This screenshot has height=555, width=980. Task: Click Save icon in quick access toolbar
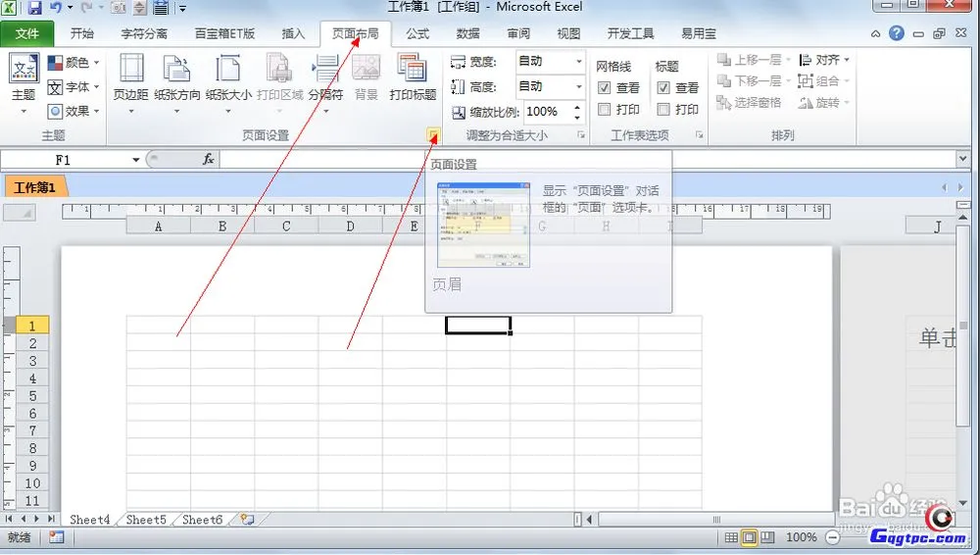click(x=35, y=8)
